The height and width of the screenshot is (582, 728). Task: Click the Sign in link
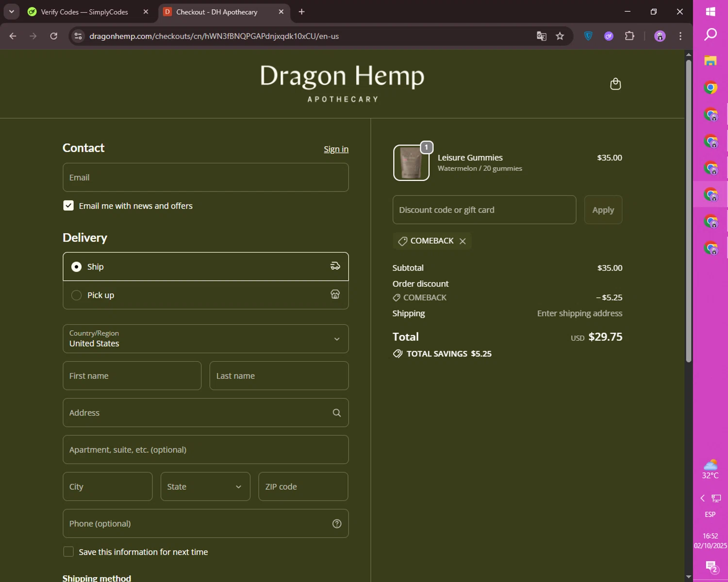click(336, 149)
